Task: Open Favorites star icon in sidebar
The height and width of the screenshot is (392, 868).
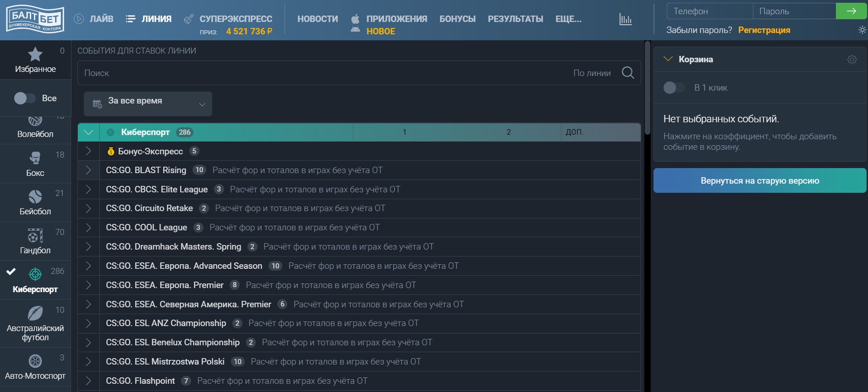Action: click(35, 55)
